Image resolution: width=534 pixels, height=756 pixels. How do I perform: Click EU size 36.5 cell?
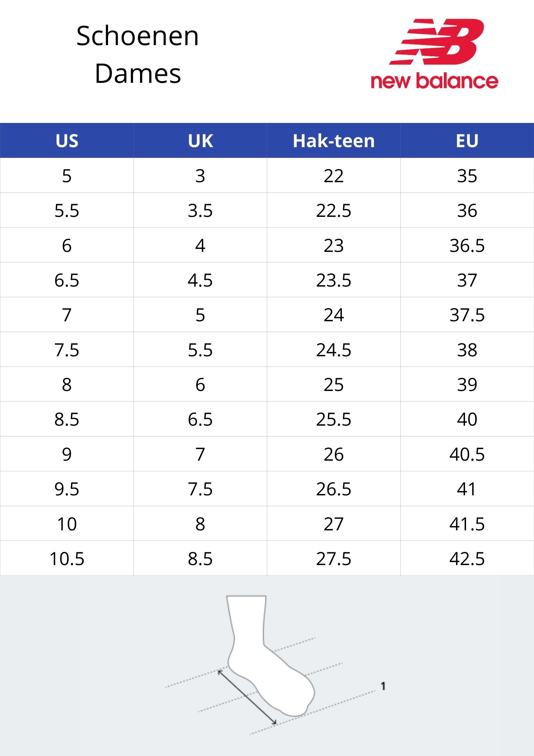467,245
